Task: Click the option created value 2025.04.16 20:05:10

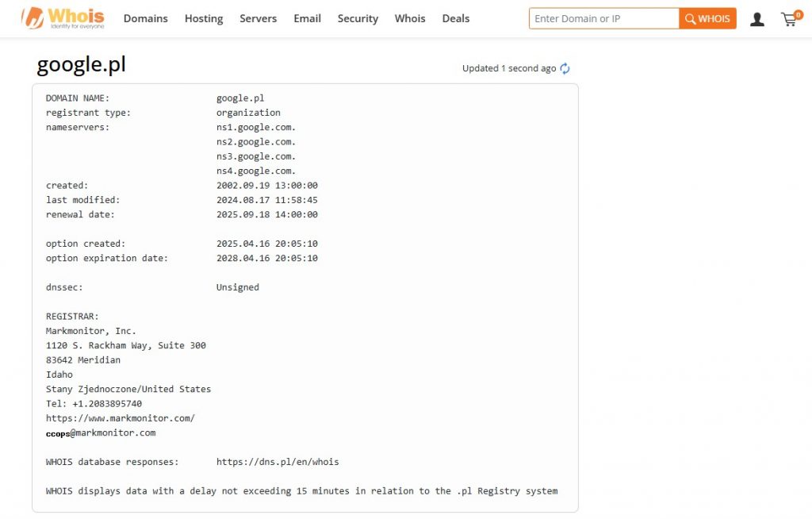Action: [x=266, y=243]
